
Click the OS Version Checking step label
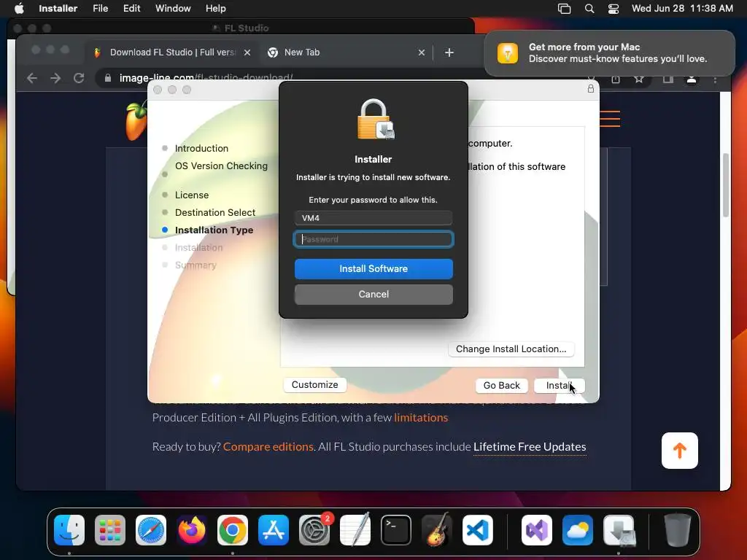221,166
